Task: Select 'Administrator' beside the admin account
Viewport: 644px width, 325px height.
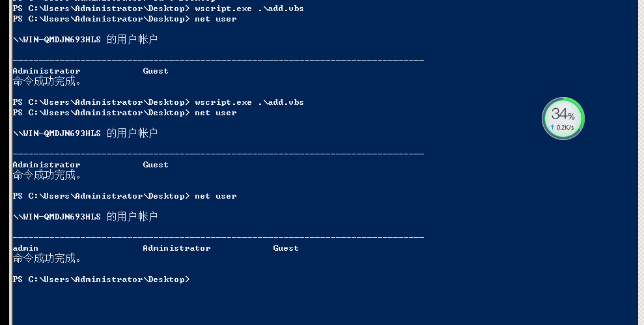Action: click(176, 248)
